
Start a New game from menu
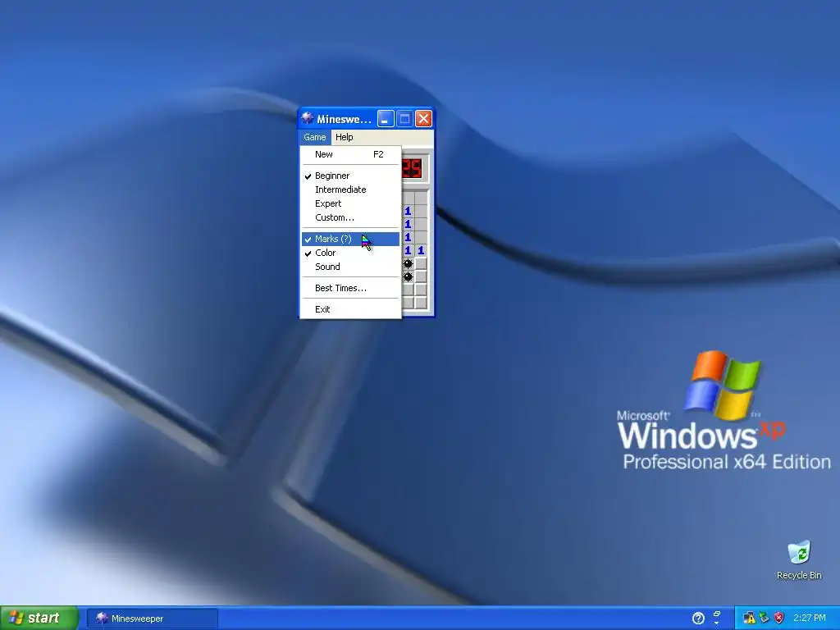350,154
